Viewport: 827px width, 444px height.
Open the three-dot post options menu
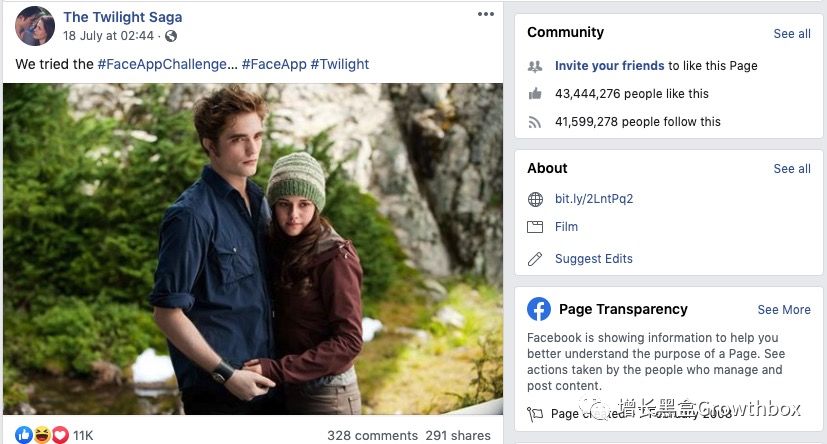click(486, 14)
